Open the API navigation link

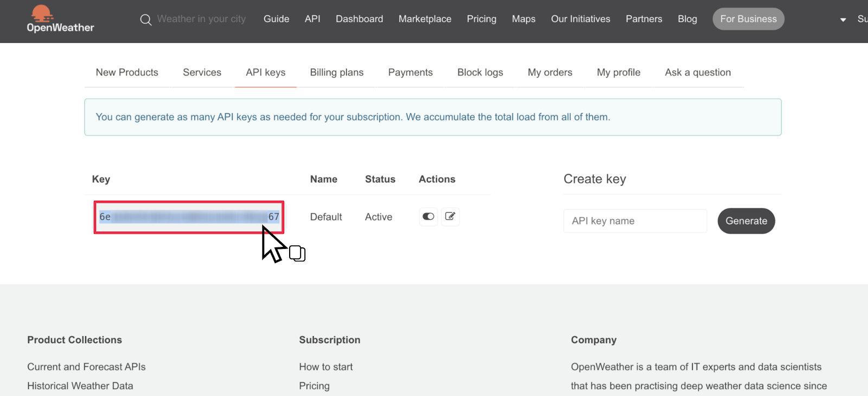click(312, 19)
